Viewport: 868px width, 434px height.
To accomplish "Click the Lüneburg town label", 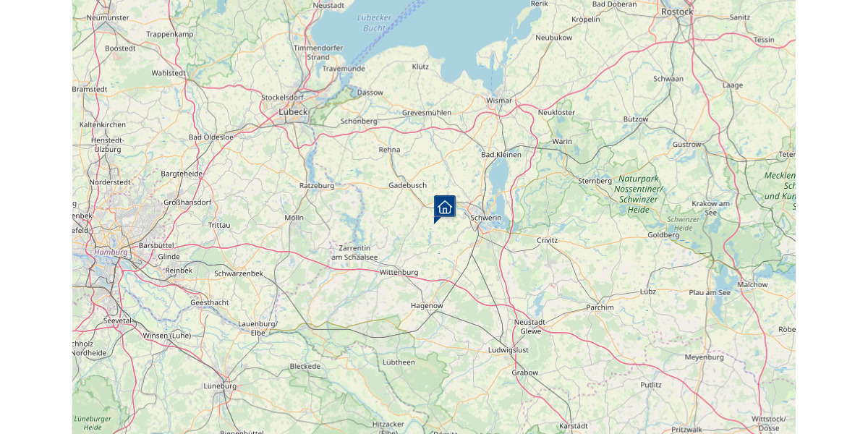I will point(221,386).
